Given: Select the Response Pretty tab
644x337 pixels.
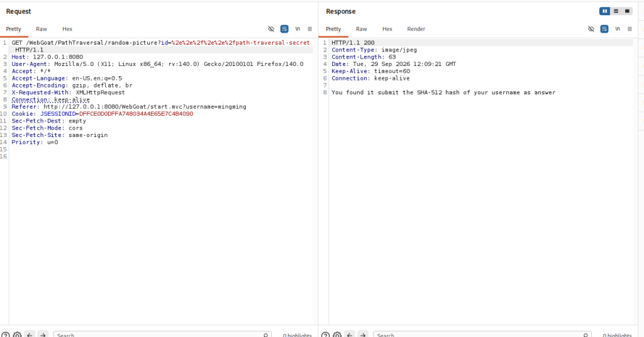Looking at the screenshot, I should (x=333, y=29).
